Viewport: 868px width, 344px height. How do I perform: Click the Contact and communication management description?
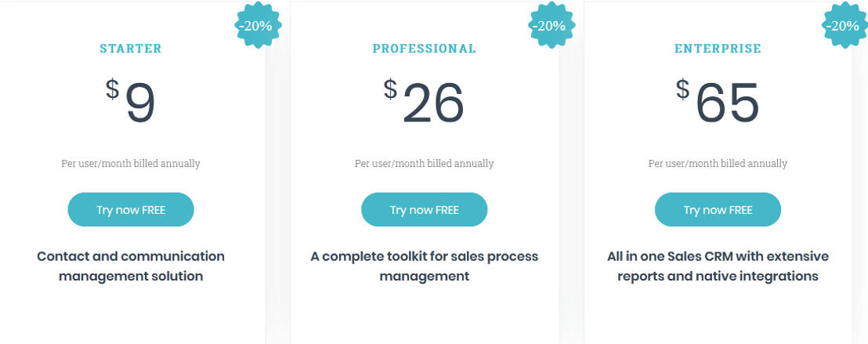pyautogui.click(x=131, y=266)
